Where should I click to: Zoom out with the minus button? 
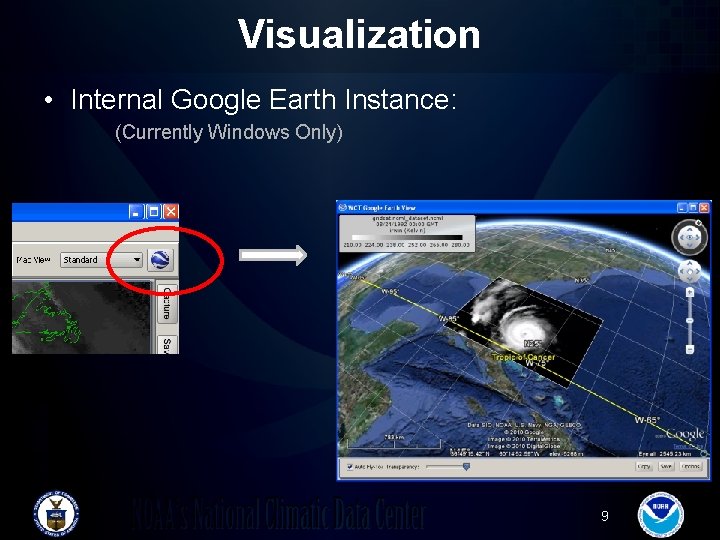click(690, 349)
